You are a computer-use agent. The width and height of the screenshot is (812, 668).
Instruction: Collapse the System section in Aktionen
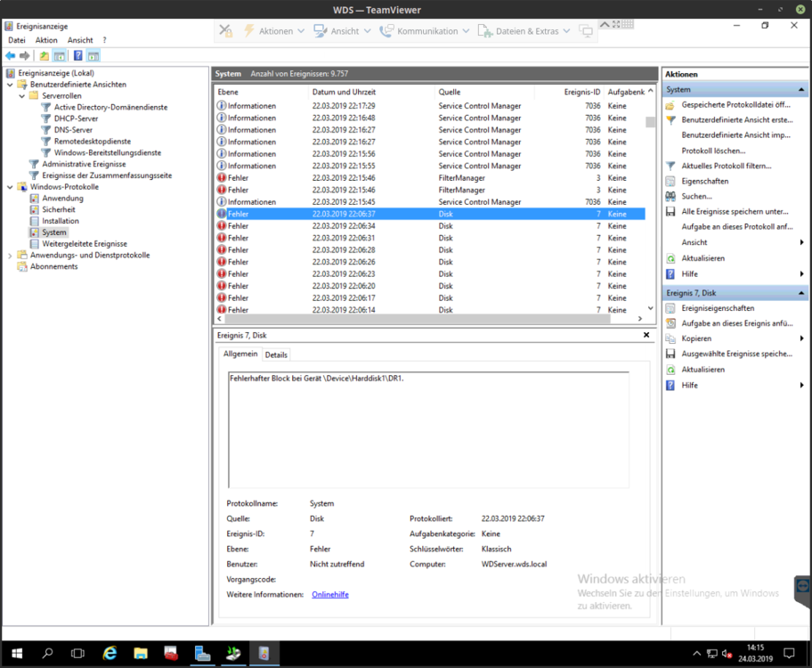tap(801, 90)
